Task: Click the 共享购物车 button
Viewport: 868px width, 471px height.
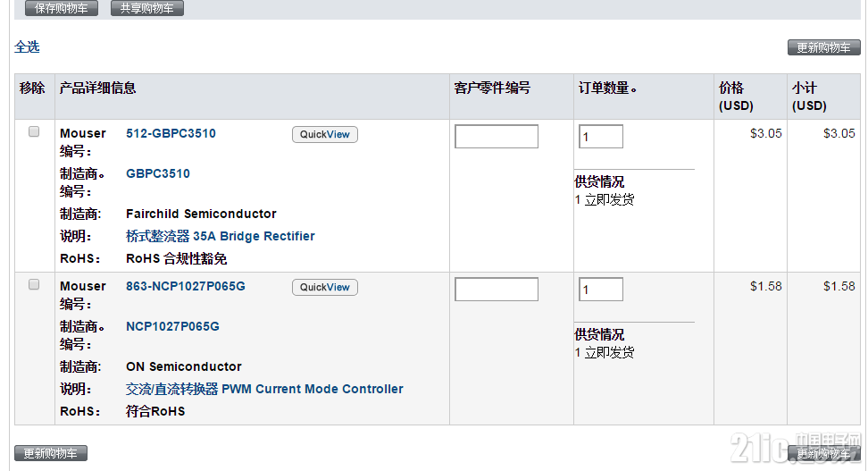Action: click(x=147, y=8)
